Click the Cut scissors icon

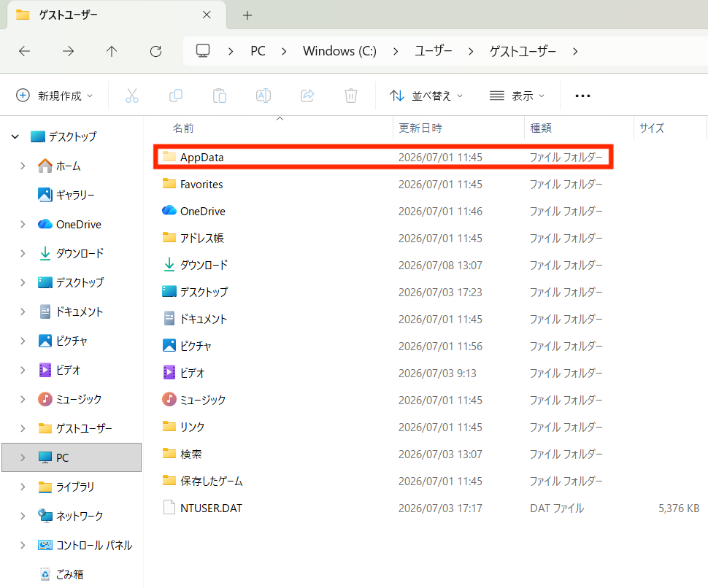[132, 96]
